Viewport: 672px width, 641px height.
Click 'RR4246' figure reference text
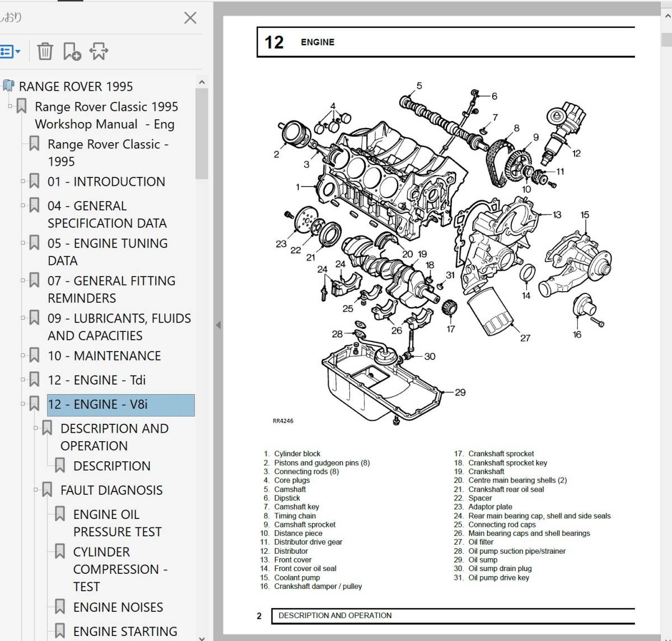point(283,421)
